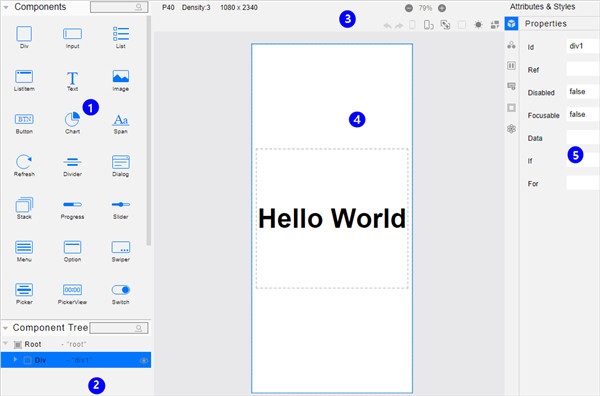
Task: Click the rotate device icon in toolbar
Action: [x=429, y=25]
